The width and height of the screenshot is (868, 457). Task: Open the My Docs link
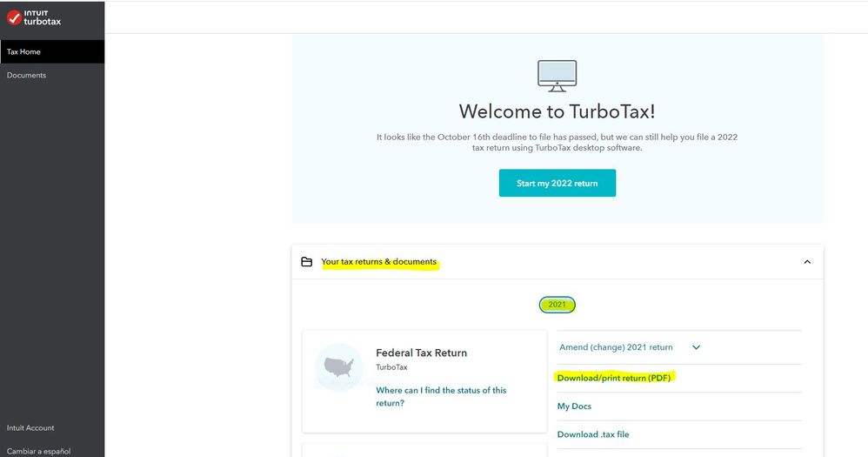(x=574, y=406)
